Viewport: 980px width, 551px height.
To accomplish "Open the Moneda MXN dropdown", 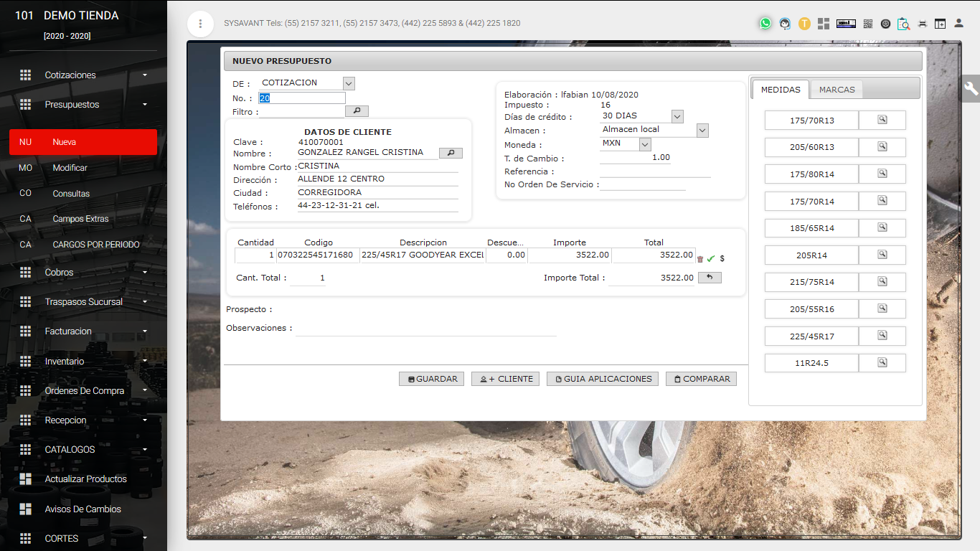I will click(644, 144).
